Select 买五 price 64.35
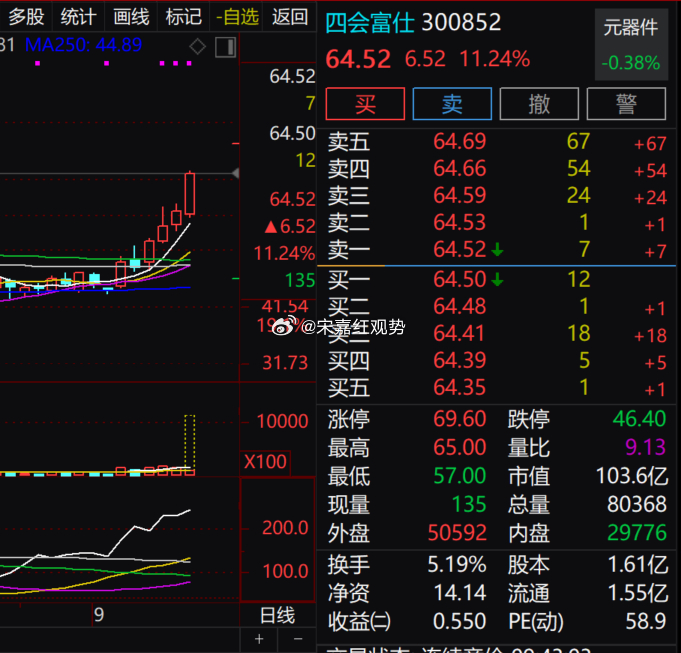681x653 pixels. pyautogui.click(x=460, y=387)
